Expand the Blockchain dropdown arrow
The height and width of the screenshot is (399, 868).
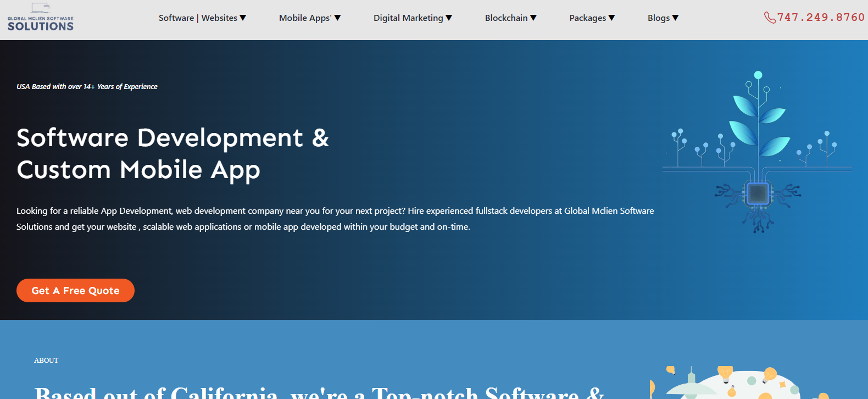tap(533, 18)
